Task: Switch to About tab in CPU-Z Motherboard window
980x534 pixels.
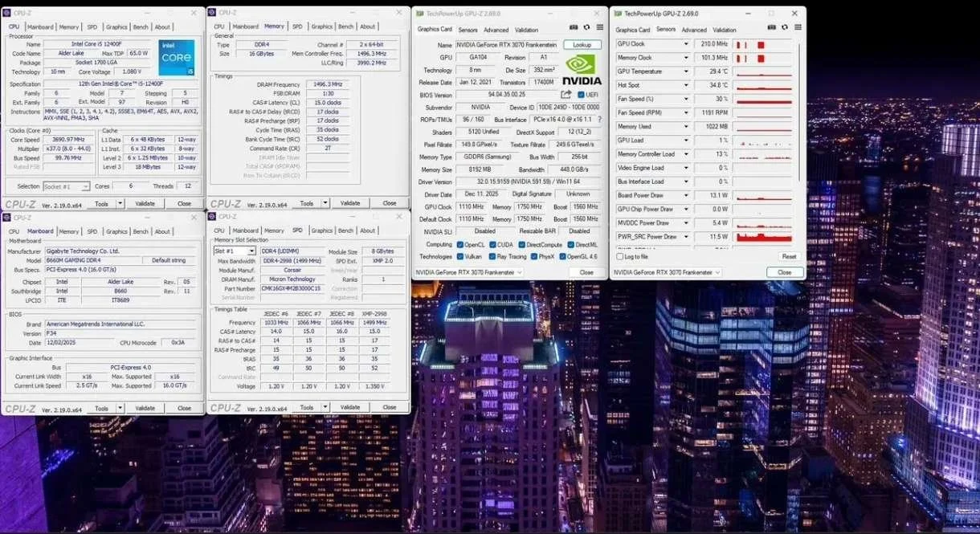Action: click(x=162, y=231)
